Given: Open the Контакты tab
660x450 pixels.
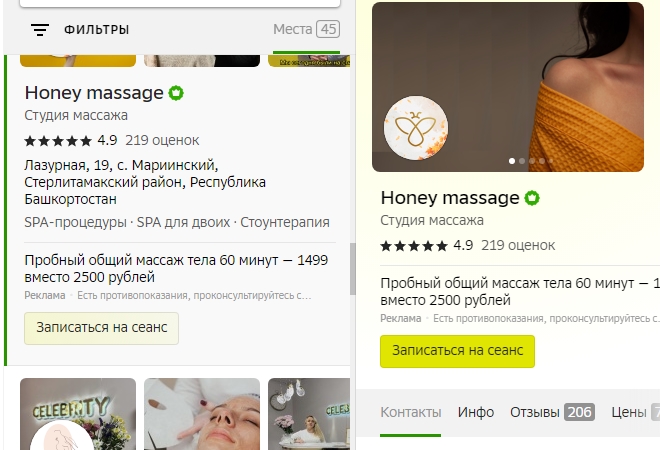Looking at the screenshot, I should click(x=411, y=412).
